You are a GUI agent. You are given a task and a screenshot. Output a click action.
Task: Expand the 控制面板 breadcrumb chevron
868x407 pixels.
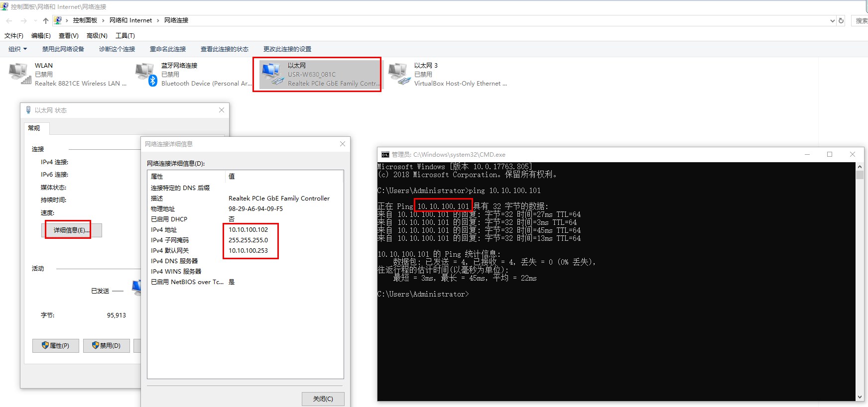pyautogui.click(x=103, y=20)
